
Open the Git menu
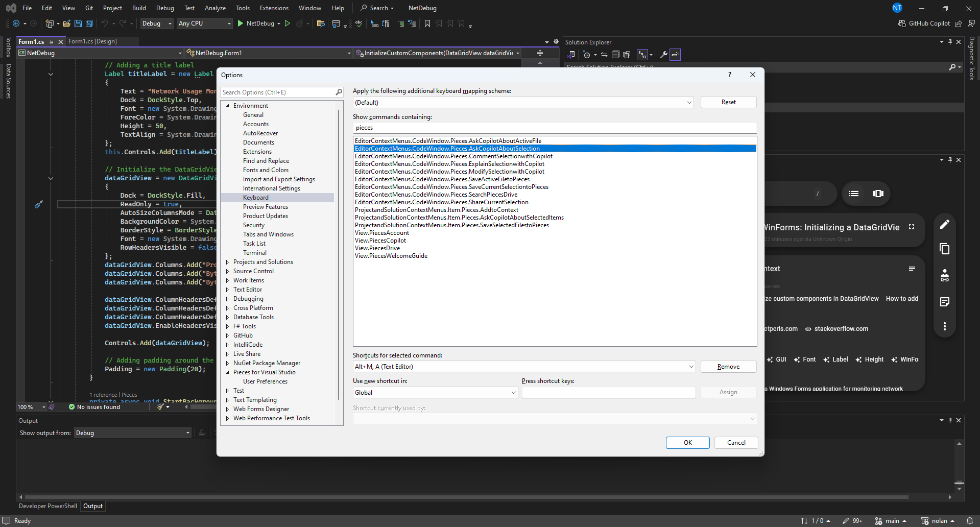click(89, 8)
